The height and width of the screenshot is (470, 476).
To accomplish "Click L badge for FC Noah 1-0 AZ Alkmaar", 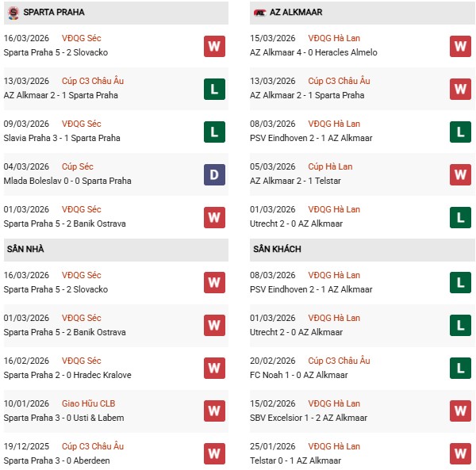I will [x=460, y=369].
